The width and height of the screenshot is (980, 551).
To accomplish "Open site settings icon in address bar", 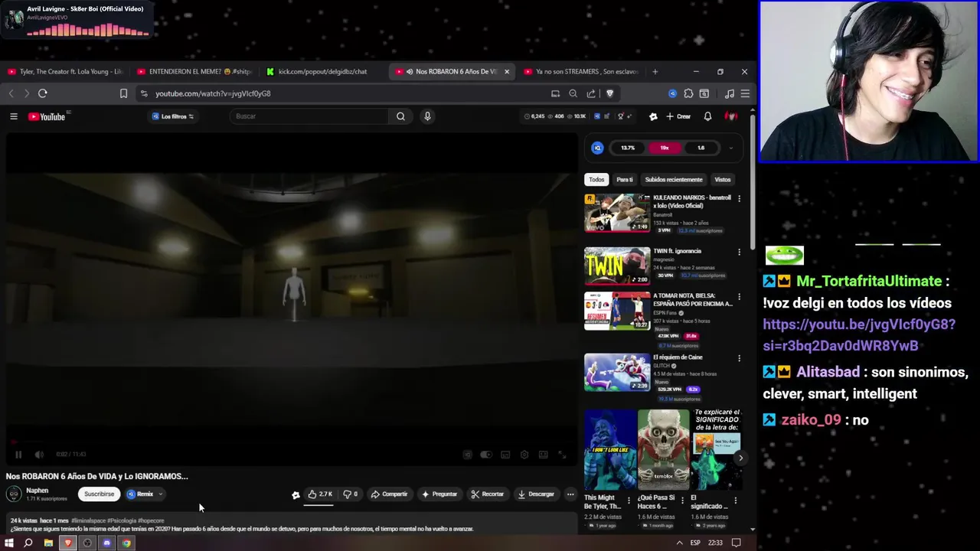I will click(x=143, y=93).
